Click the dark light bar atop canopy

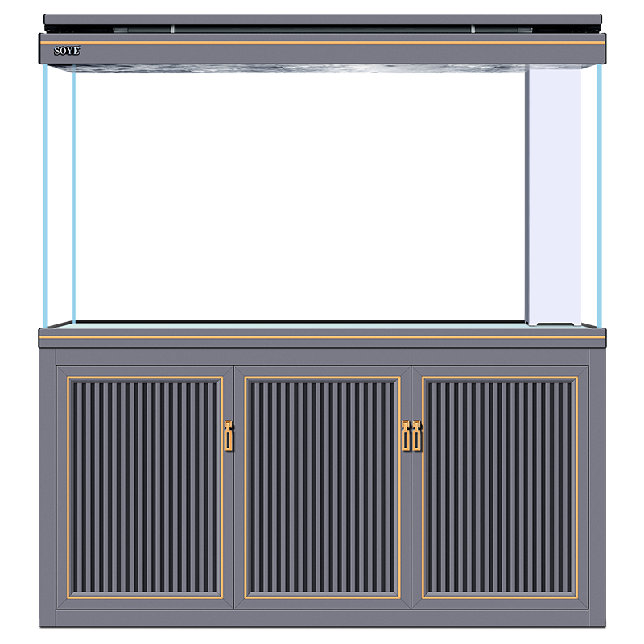[322, 30]
